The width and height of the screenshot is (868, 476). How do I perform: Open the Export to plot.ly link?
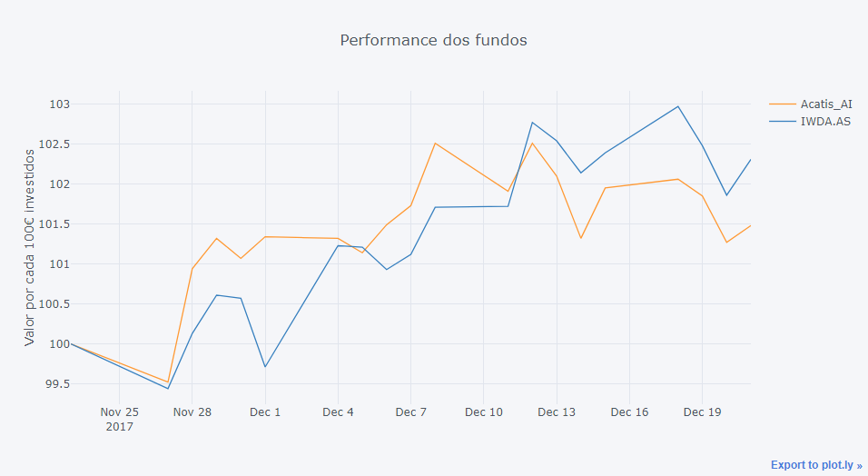click(816, 464)
